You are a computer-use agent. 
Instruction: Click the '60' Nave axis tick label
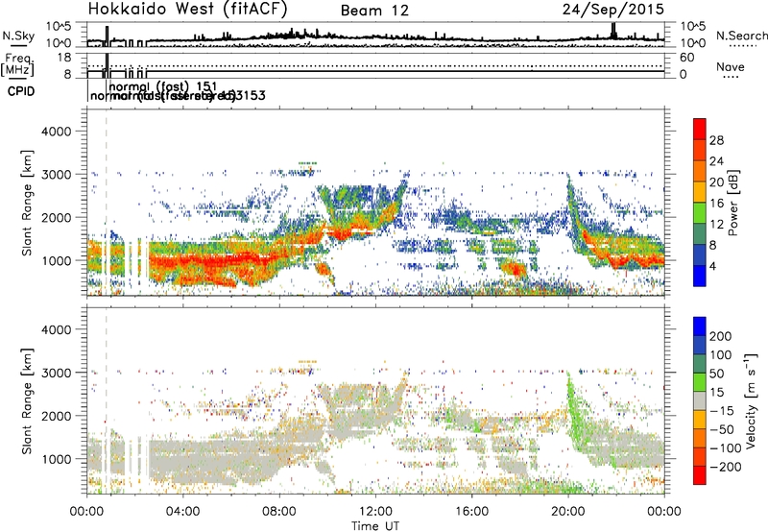(686, 58)
